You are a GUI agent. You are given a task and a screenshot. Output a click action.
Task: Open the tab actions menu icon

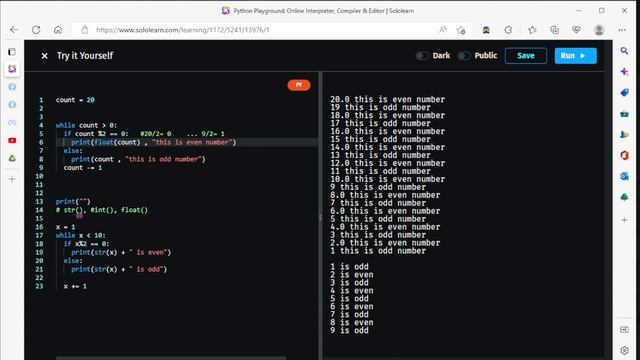pos(12,52)
